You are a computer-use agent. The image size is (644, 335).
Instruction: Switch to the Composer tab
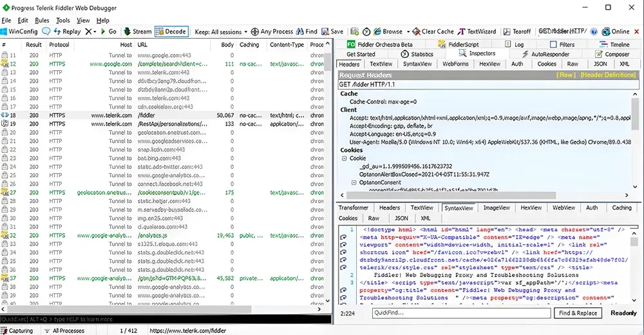[x=612, y=54]
